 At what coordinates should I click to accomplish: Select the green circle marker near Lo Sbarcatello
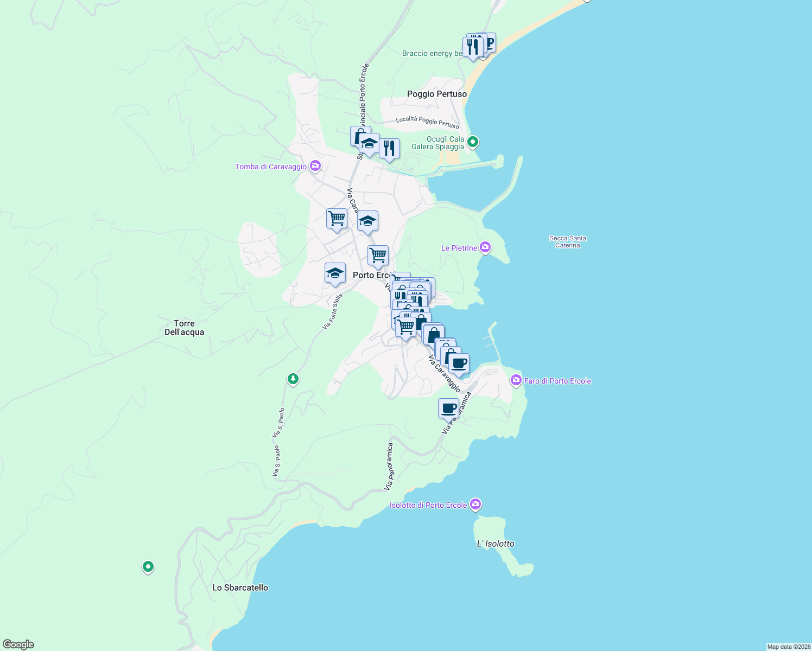point(148,566)
